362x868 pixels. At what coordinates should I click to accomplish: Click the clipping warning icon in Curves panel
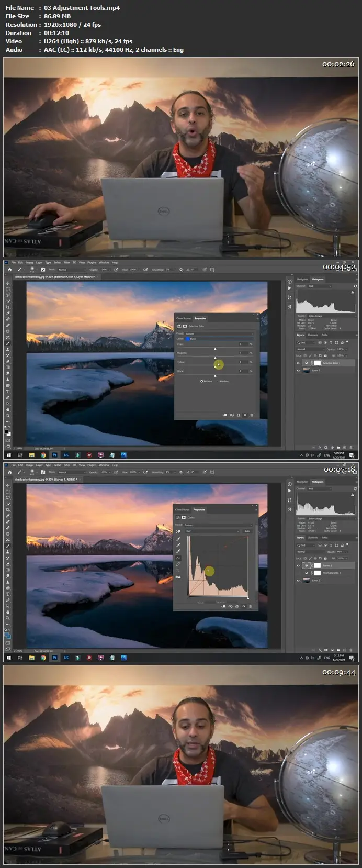click(x=178, y=576)
